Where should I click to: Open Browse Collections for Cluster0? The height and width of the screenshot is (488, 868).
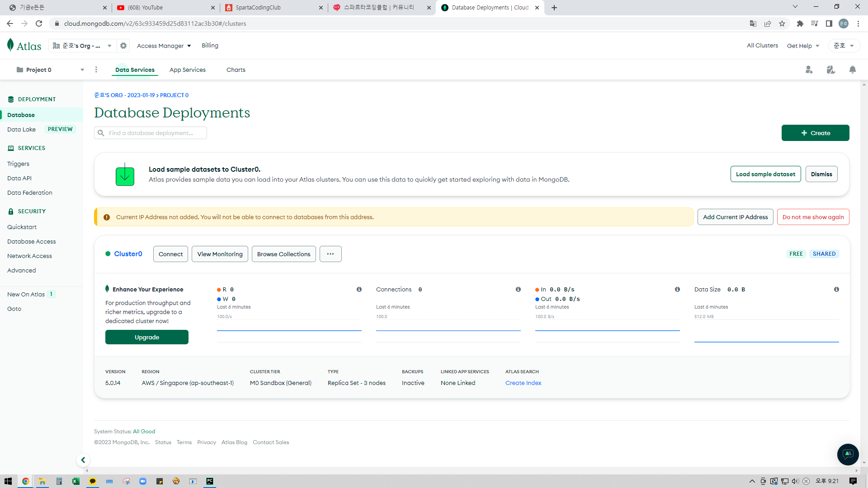pos(283,254)
